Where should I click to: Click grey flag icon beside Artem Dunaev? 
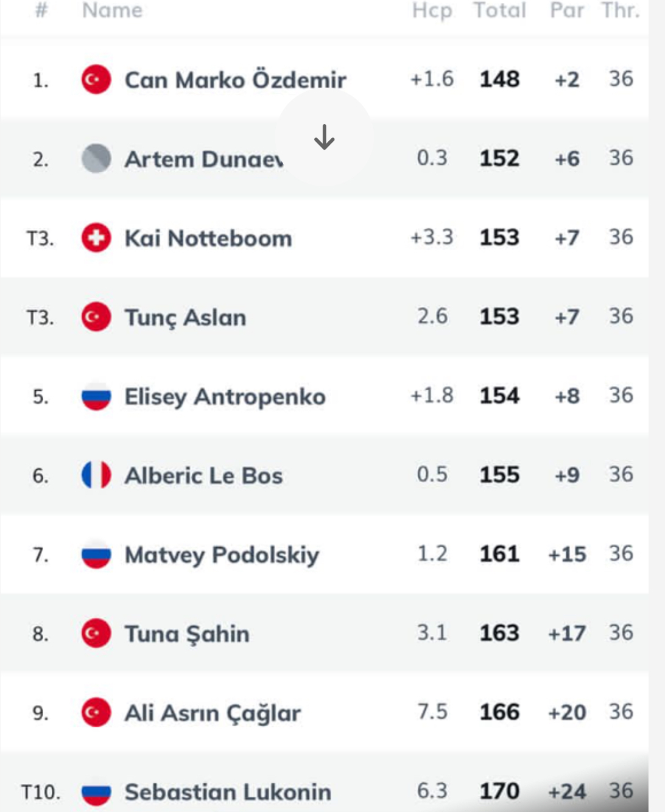[x=96, y=159]
